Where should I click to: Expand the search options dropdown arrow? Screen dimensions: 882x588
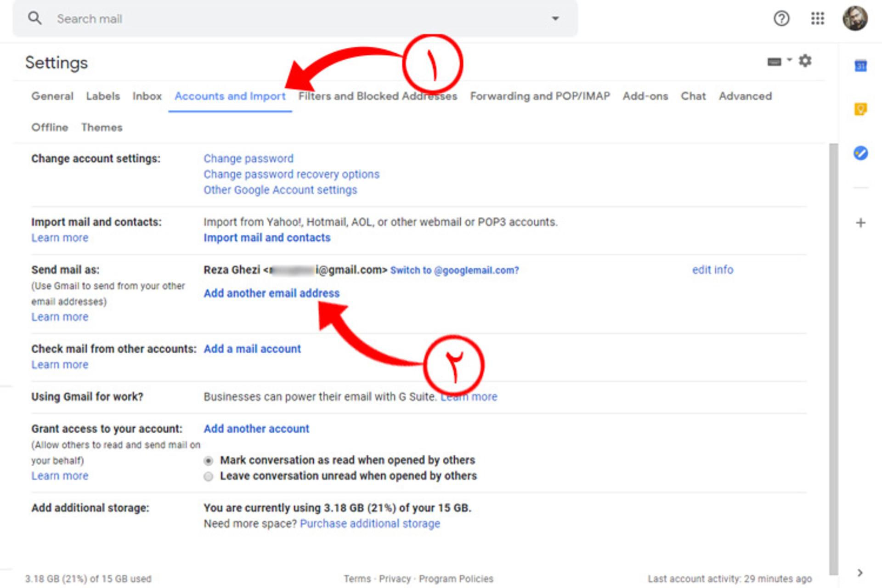tap(555, 19)
